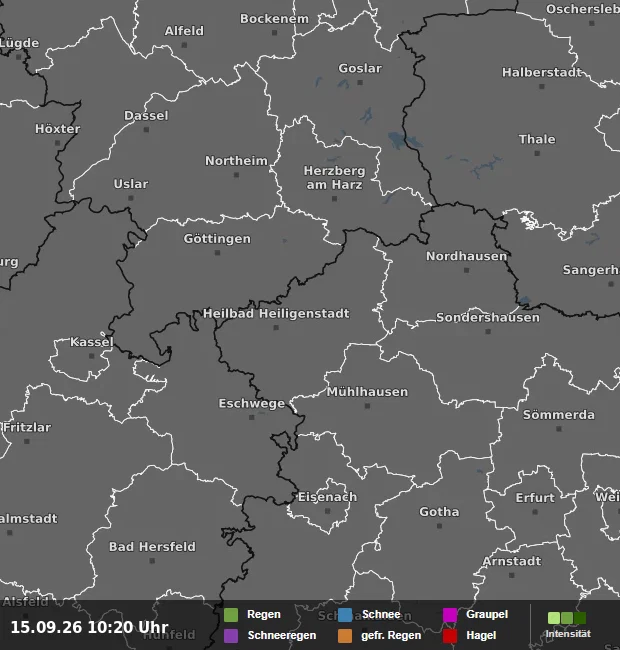Click the magenta Graupel legend swatch

(x=450, y=615)
